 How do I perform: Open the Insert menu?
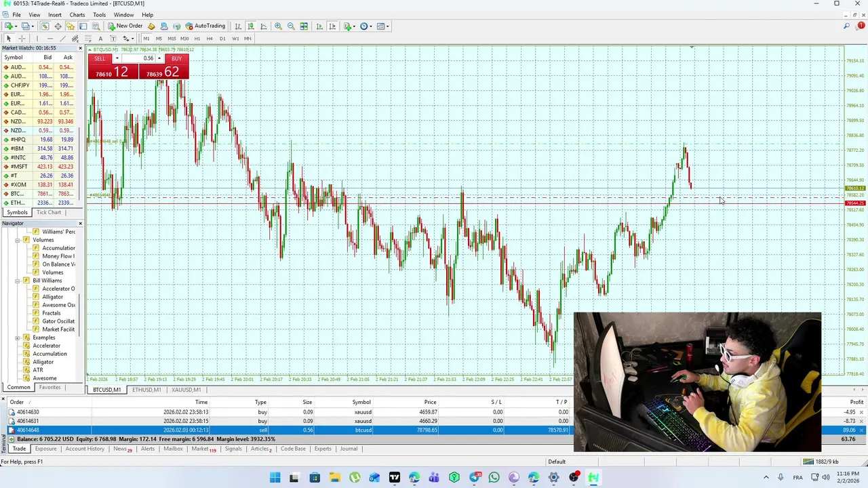point(55,14)
